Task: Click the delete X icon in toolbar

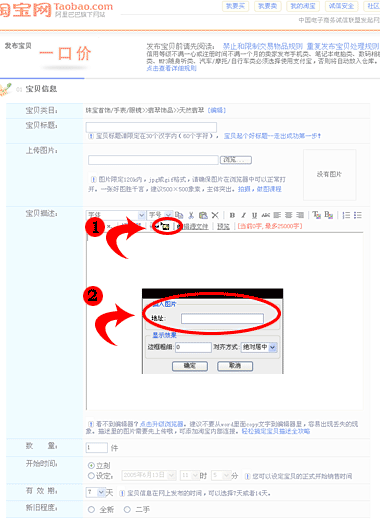Action: pyautogui.click(x=215, y=215)
